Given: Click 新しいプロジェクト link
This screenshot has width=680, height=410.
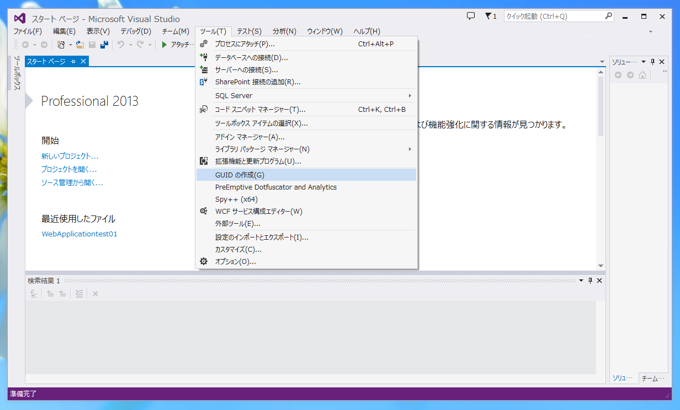Looking at the screenshot, I should click(70, 156).
